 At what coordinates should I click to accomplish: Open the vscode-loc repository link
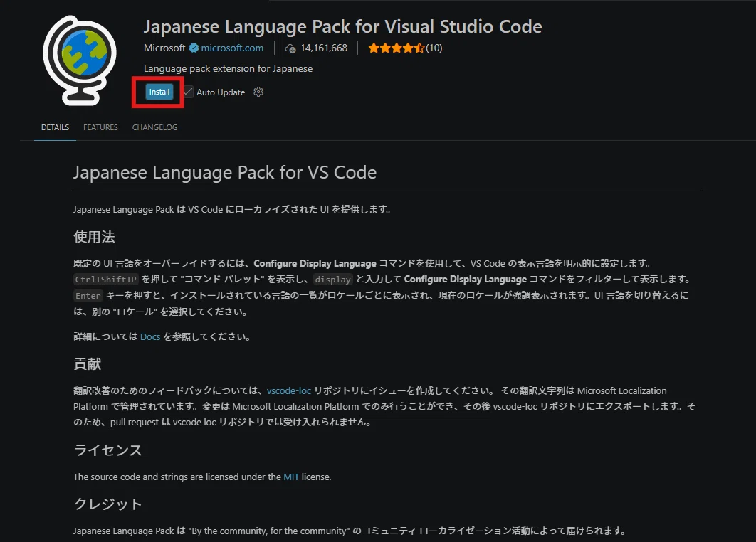click(x=289, y=390)
